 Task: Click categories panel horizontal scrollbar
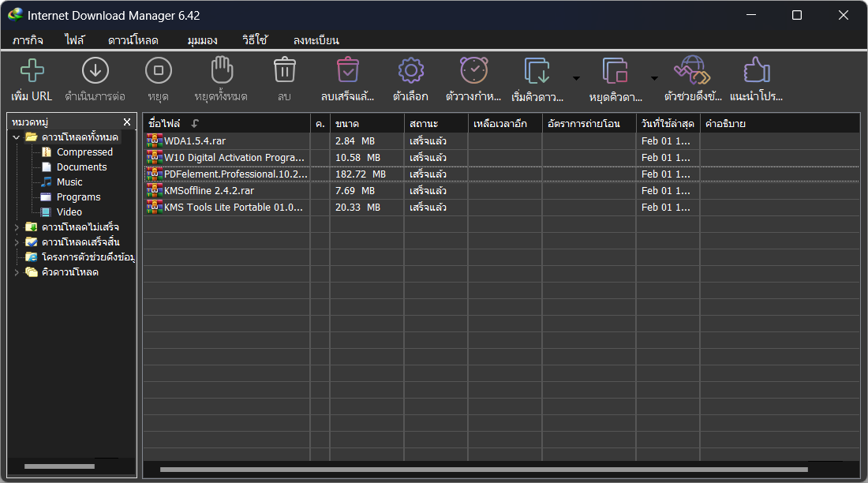coord(59,466)
